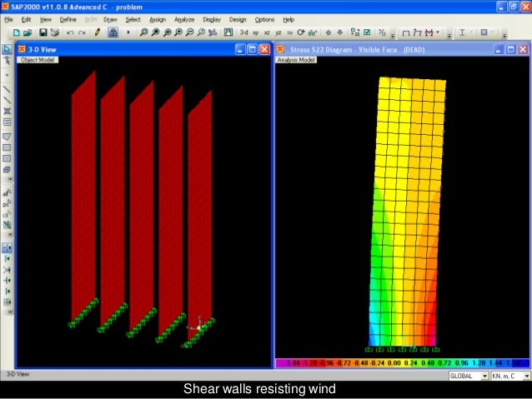Viewport: 532px width, 399px height.
Task: Click the concrete design square icon
Action: [484, 32]
